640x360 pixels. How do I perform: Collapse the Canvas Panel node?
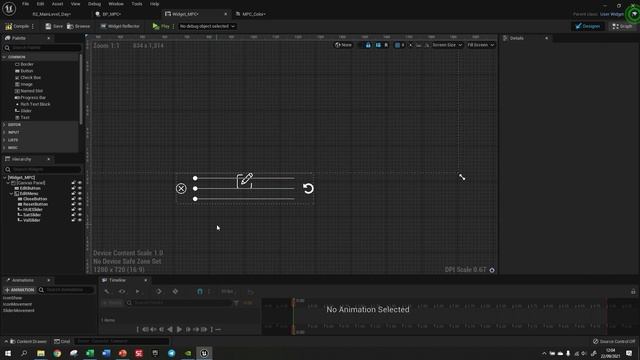[8, 183]
